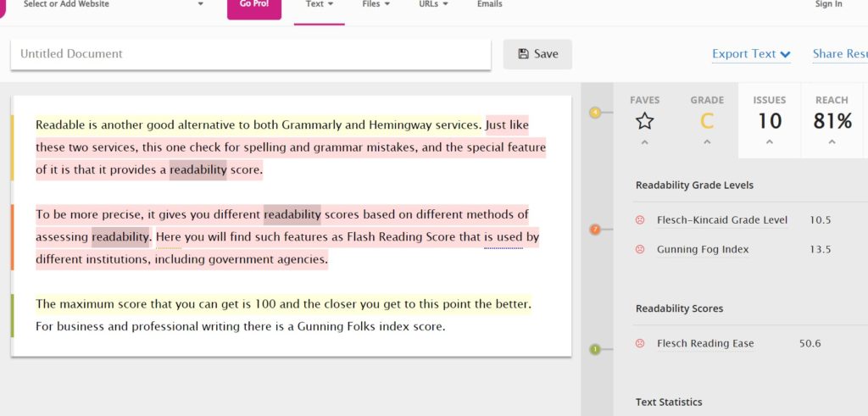Open the Files tab menu
The image size is (868, 416).
(x=376, y=4)
